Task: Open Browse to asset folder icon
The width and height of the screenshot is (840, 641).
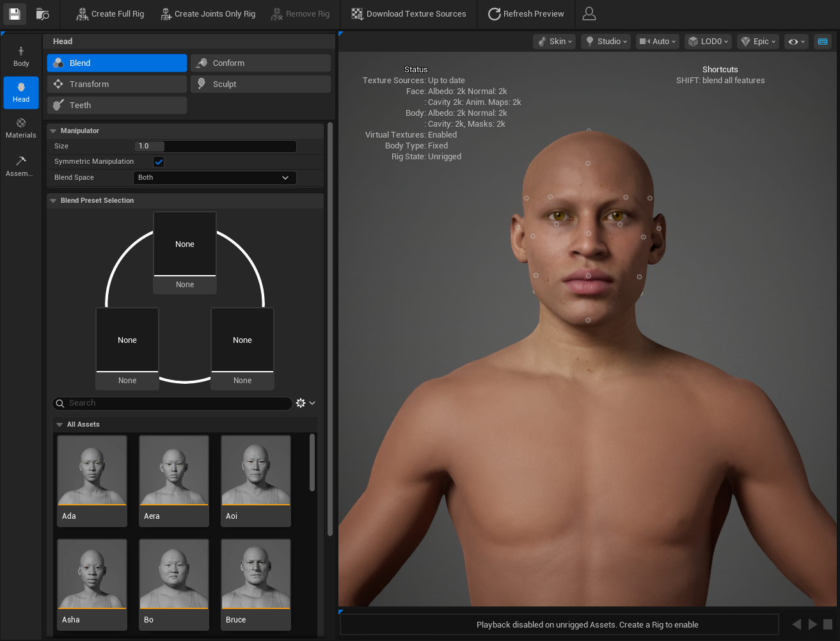Action: coord(43,13)
